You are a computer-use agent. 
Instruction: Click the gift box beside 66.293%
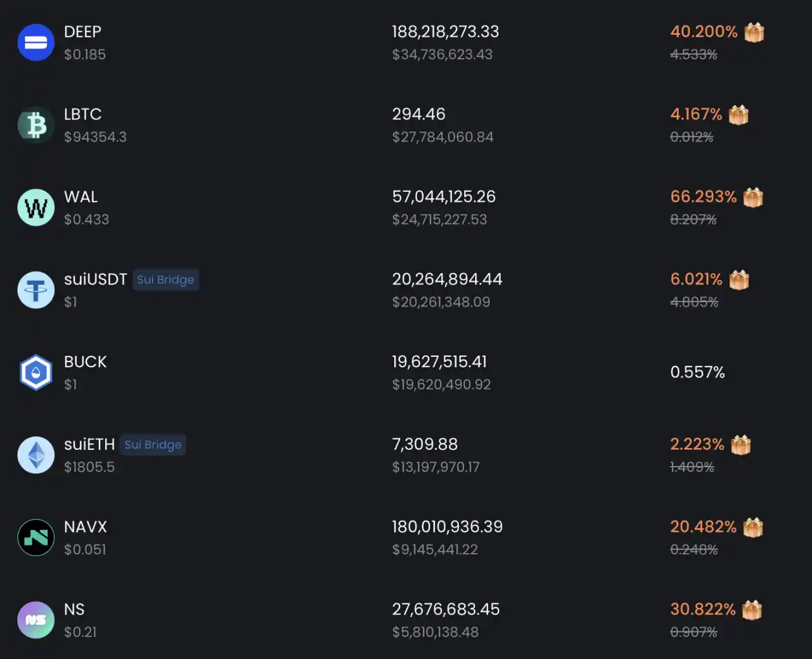coord(753,197)
